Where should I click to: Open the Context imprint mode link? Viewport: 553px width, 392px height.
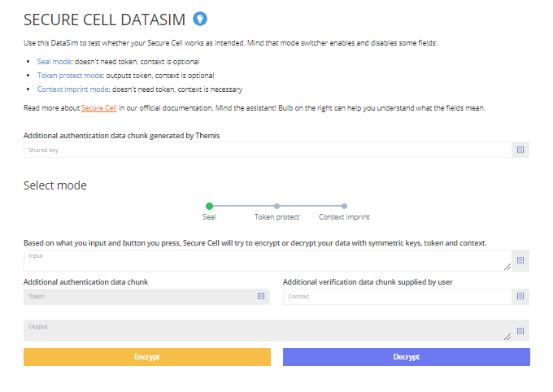coord(72,89)
